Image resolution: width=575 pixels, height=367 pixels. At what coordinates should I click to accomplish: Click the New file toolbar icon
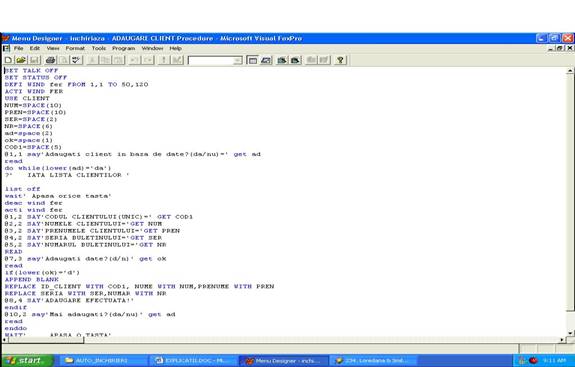click(8, 60)
